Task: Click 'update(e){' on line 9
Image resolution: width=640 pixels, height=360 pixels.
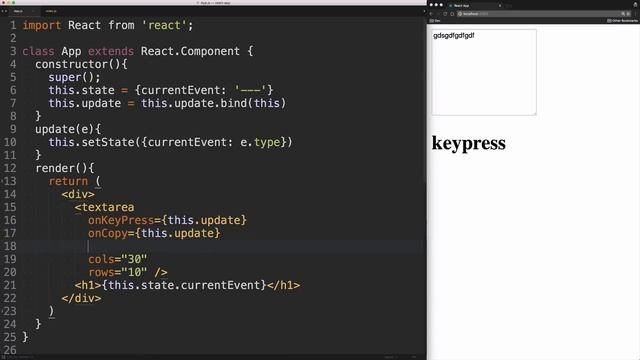Action: point(68,129)
